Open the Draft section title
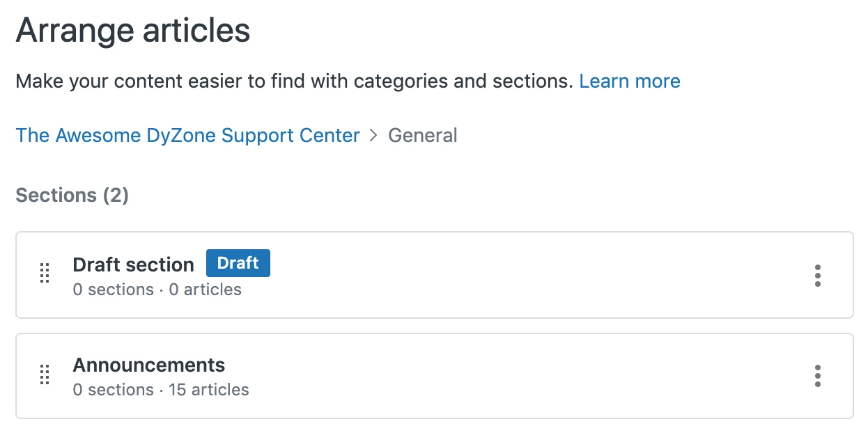Viewport: 868px width, 426px height. (133, 265)
